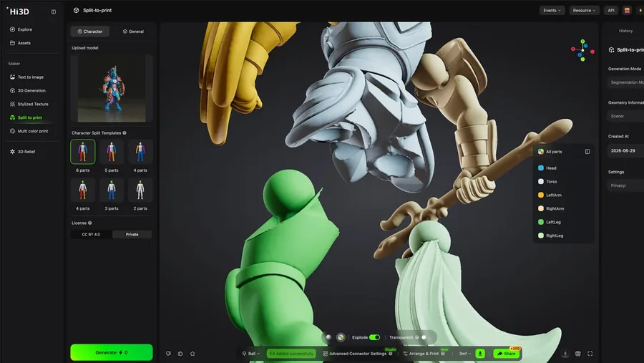The image size is (644, 363).
Task: Choose Private license option
Action: coord(132,234)
